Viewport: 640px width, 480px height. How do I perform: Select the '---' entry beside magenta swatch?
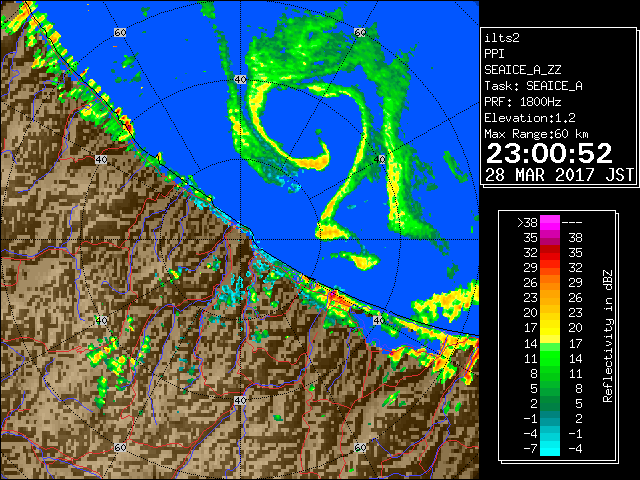click(572, 223)
